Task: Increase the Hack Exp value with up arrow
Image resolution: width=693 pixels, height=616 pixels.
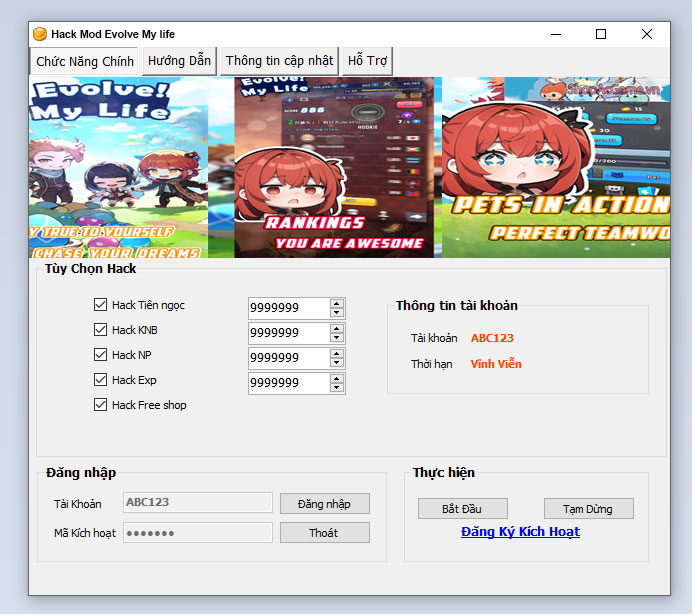Action: pyautogui.click(x=337, y=379)
